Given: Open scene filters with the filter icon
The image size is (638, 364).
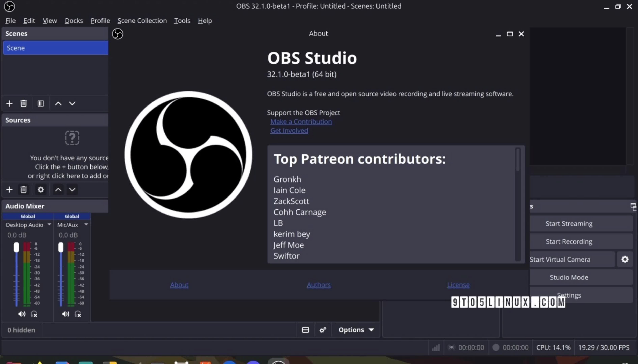Looking at the screenshot, I should click(x=40, y=103).
